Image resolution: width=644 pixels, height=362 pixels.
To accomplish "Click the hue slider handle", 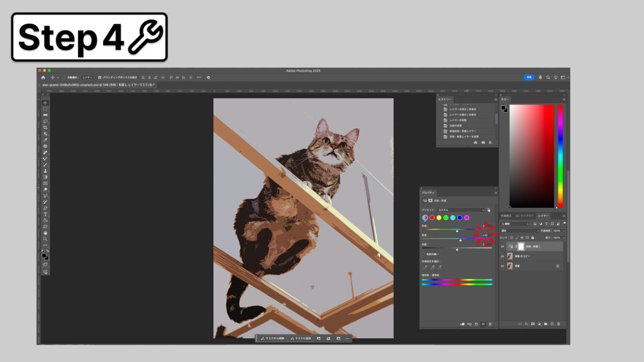I will pos(457,231).
